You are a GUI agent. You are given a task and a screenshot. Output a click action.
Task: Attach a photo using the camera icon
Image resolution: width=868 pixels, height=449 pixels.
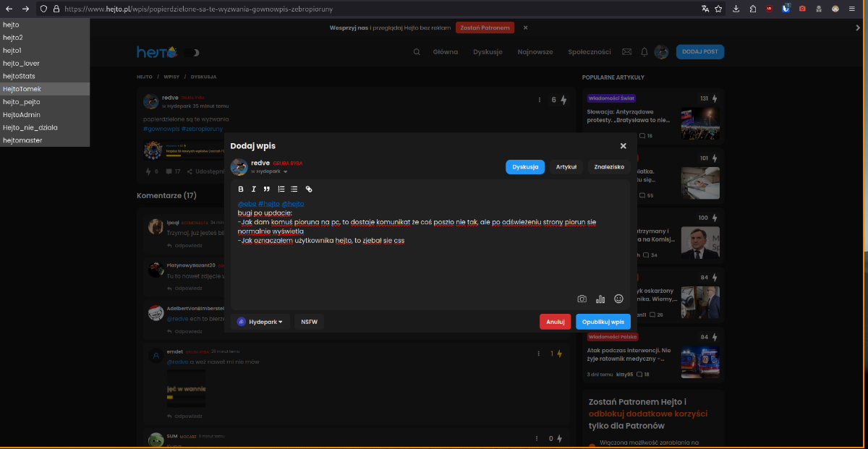(x=582, y=299)
